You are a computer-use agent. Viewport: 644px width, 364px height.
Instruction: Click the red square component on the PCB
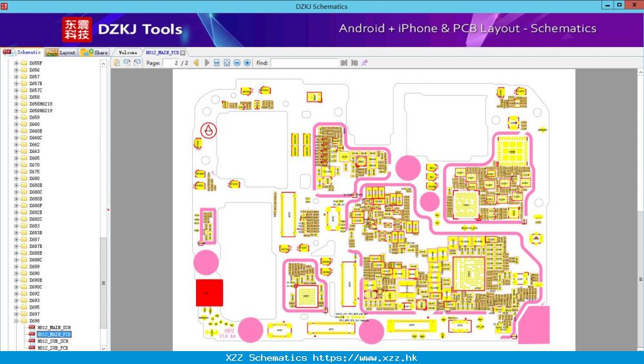pos(210,293)
